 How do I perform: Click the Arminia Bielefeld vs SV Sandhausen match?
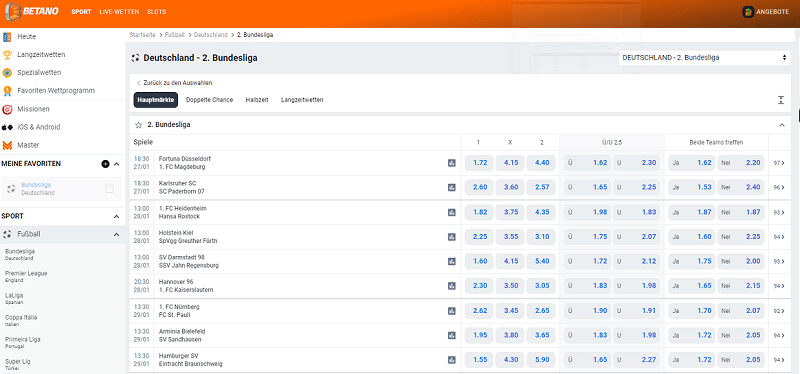pos(182,335)
